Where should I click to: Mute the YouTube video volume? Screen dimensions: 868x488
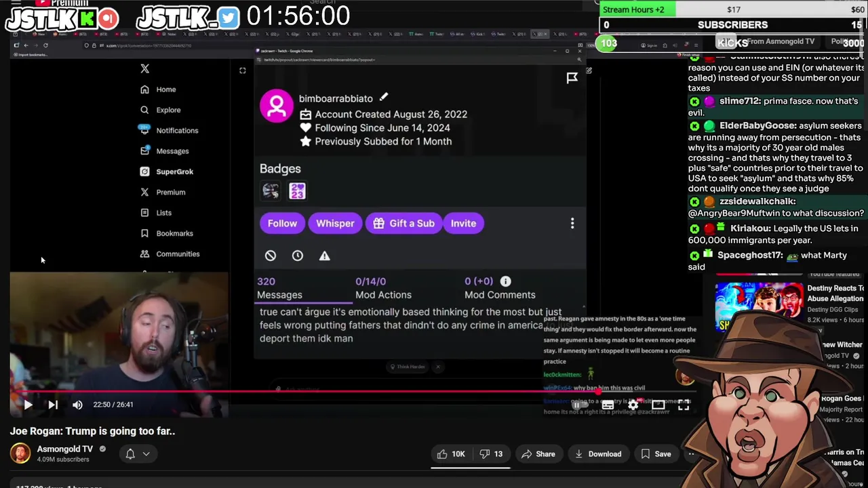(77, 405)
